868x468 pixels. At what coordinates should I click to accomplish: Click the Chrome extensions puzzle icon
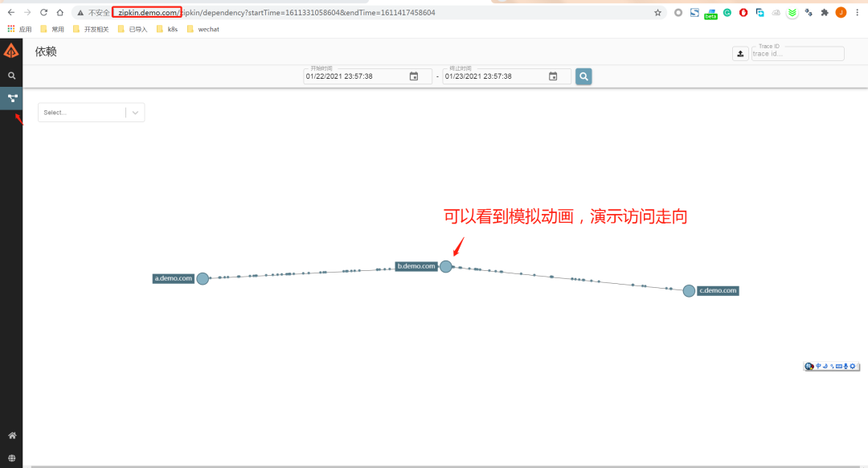825,12
